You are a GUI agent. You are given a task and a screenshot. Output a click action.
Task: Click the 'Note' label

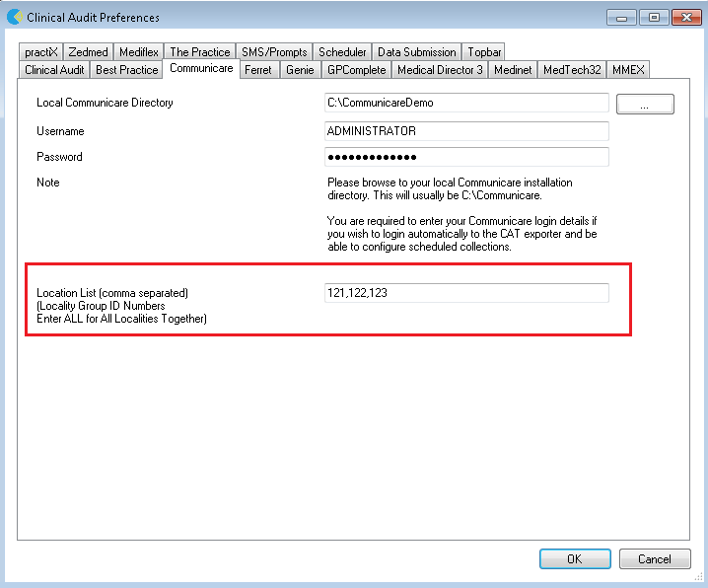click(48, 183)
